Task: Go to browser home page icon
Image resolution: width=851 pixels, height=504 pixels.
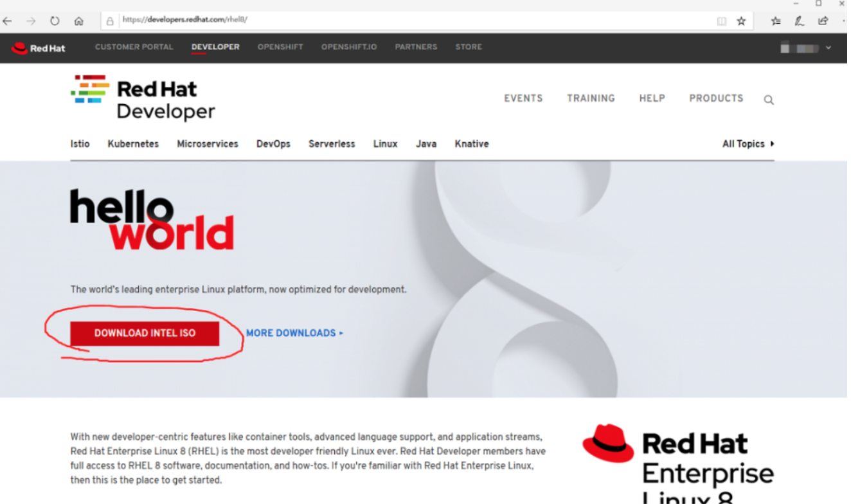Action: (78, 21)
